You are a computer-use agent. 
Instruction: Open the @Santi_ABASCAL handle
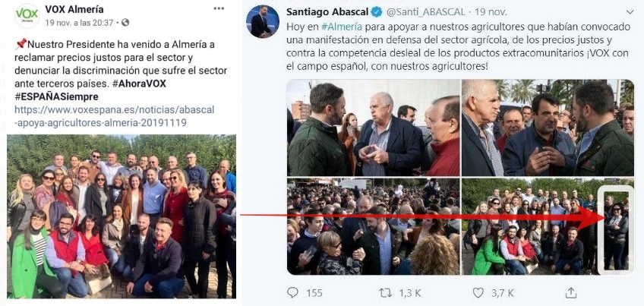426,12
